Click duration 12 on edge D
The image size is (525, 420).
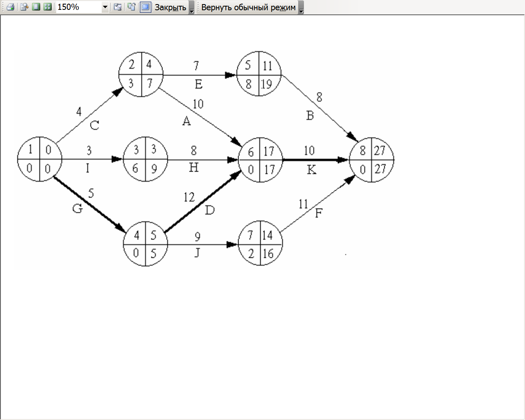click(x=189, y=197)
